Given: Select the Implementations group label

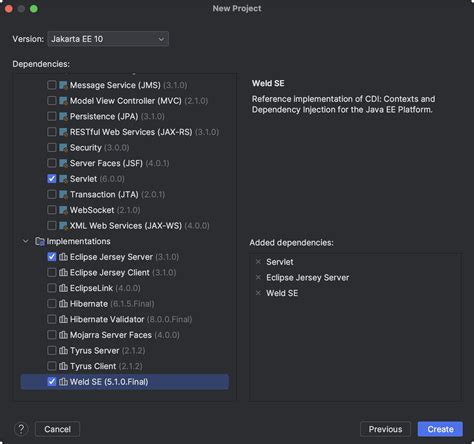Looking at the screenshot, I should (x=78, y=241).
